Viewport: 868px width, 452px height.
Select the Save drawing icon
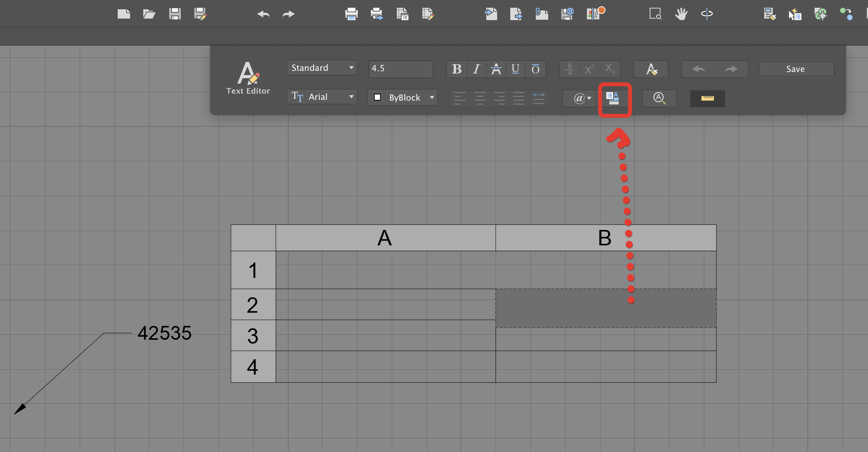pos(174,14)
